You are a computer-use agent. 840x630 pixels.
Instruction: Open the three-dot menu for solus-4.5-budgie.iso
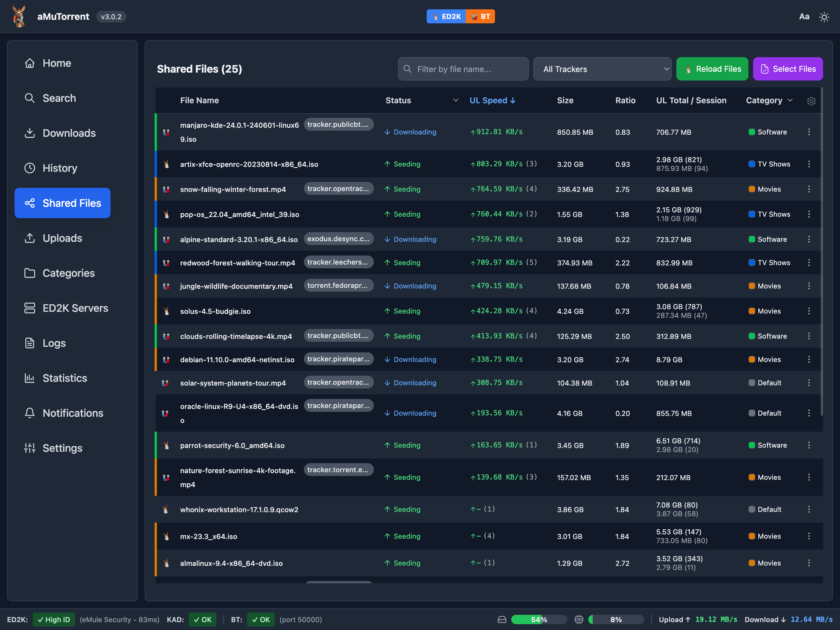[809, 311]
